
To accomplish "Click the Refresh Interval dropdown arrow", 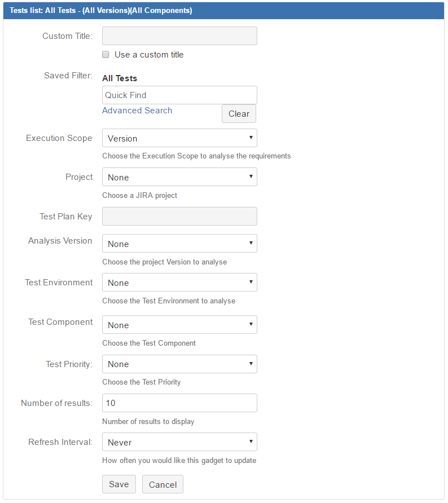I will (251, 442).
